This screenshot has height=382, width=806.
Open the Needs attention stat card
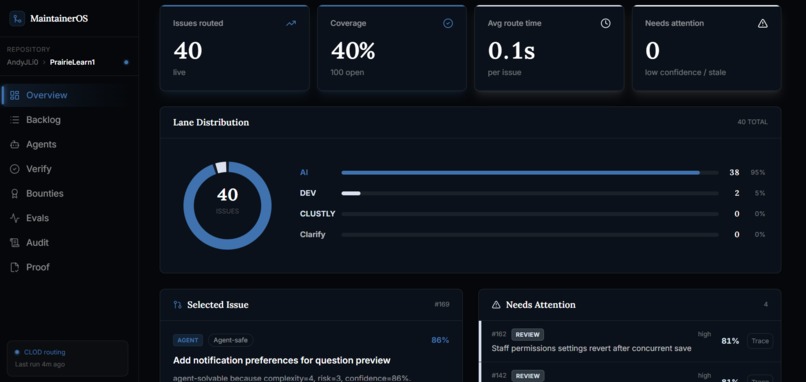click(x=706, y=48)
